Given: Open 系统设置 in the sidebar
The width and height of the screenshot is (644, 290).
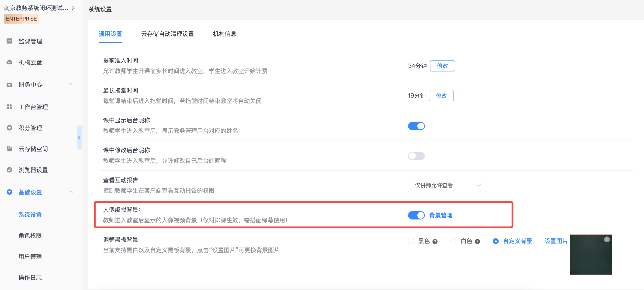Looking at the screenshot, I should (30, 215).
